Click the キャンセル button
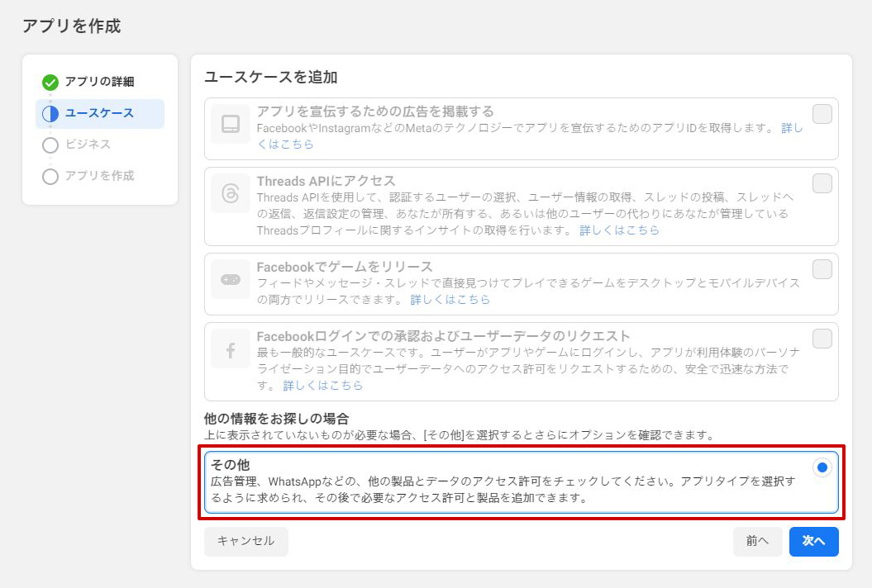This screenshot has height=588, width=872. click(245, 541)
